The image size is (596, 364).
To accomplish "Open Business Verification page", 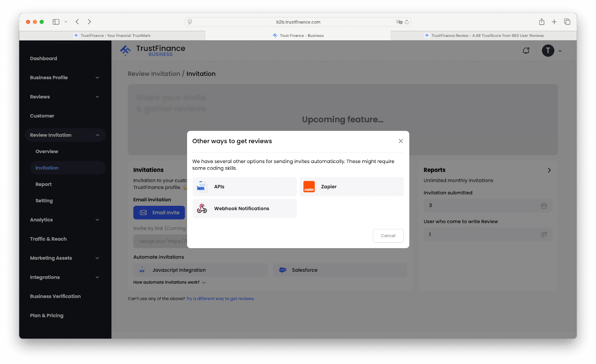I will pos(56,296).
